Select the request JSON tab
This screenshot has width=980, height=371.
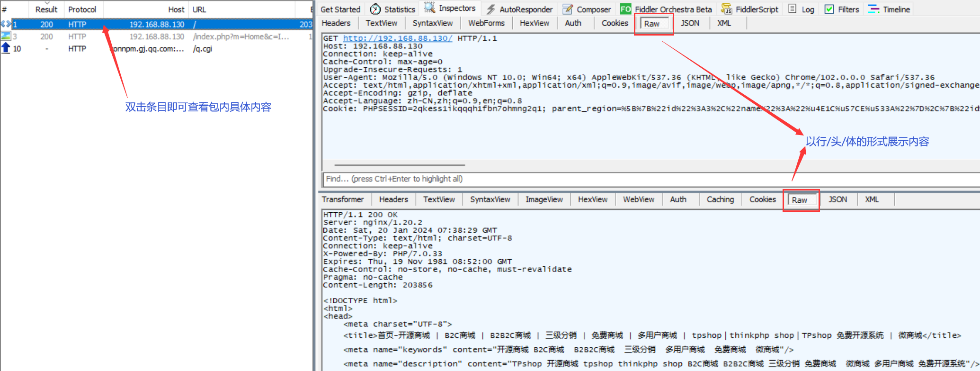(690, 23)
